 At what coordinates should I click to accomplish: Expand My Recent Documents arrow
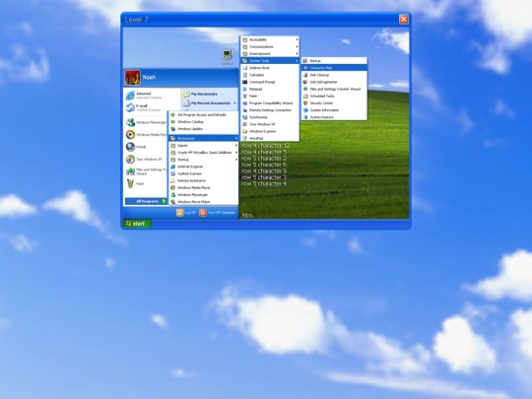tap(234, 103)
